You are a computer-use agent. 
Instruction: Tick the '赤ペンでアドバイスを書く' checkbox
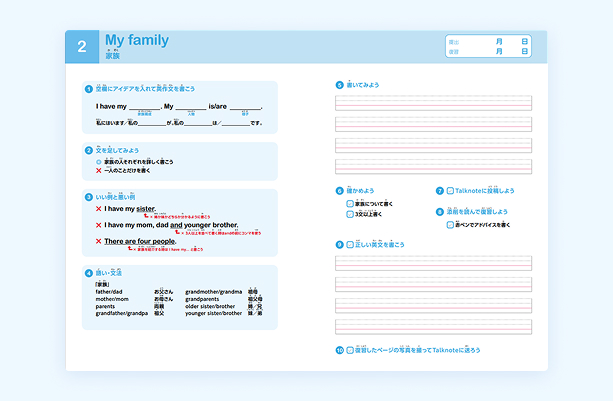point(450,225)
